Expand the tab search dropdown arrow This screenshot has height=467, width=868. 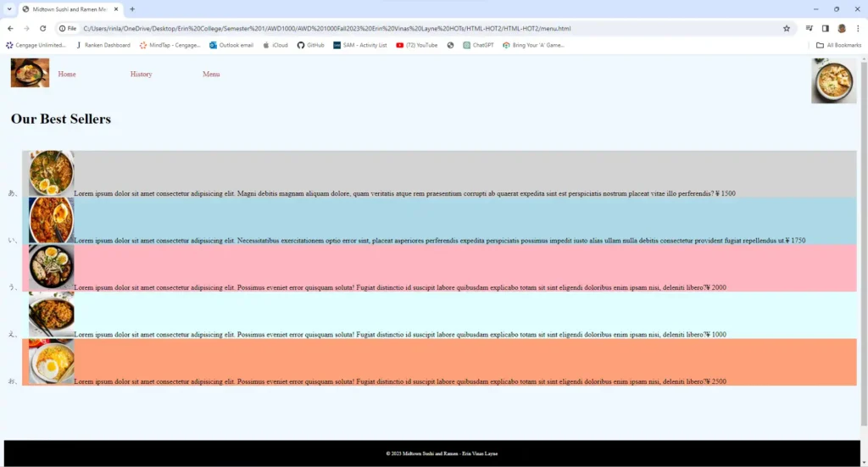pyautogui.click(x=9, y=8)
